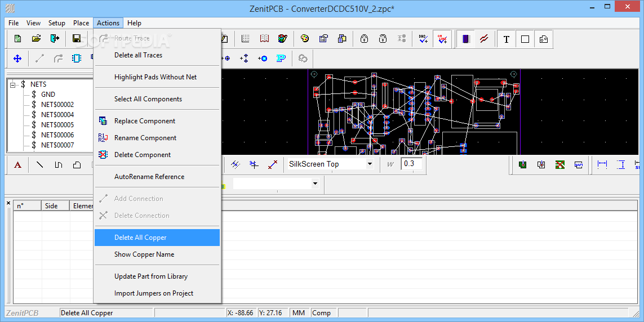Screen dimensions: 644x322
Task: Click the grey chain link icon
Action: (303, 59)
